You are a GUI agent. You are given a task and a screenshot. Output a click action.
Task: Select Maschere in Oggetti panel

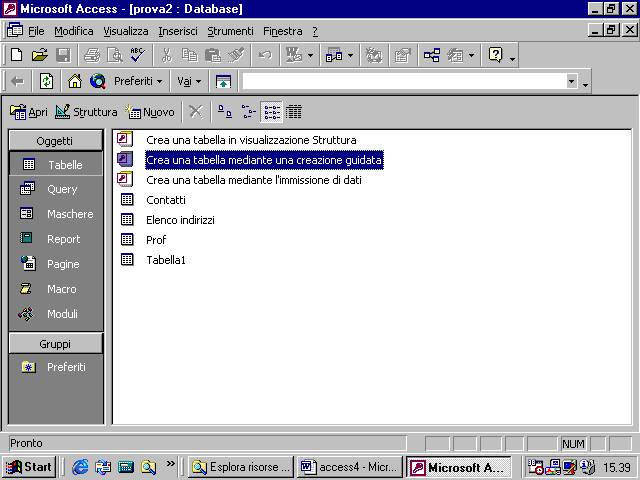(x=56, y=214)
